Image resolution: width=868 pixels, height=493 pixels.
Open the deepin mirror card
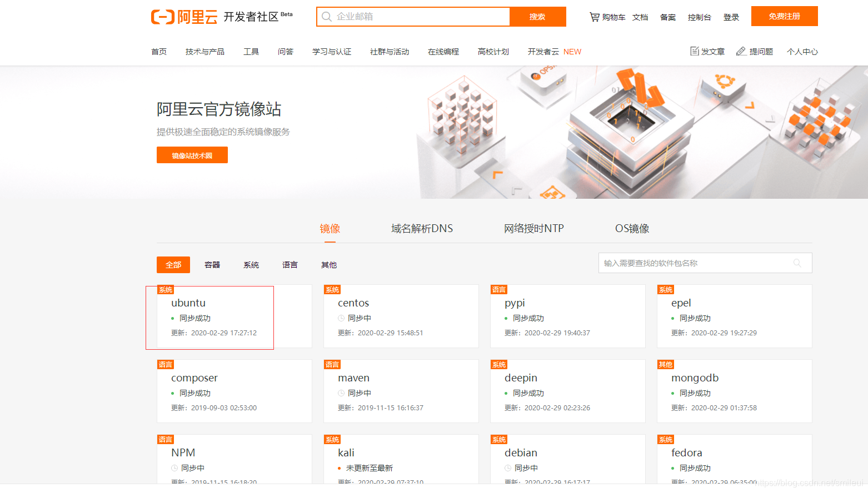(x=568, y=391)
